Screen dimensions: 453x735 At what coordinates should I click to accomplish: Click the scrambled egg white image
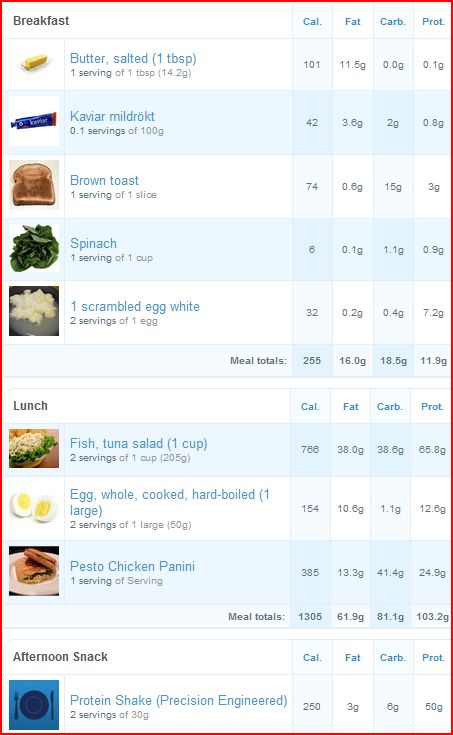tap(34, 311)
